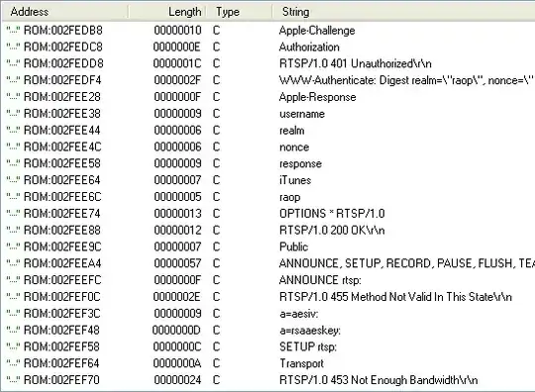Click address ROM:002FEEA4
Viewport: 535px width, 392px height.
[x=62, y=263]
